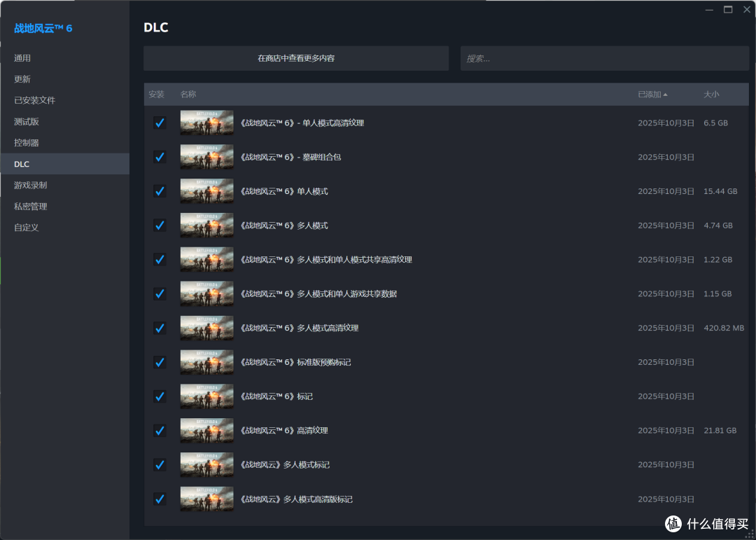Sort by 大小 column header
This screenshot has height=540, width=756.
point(711,95)
